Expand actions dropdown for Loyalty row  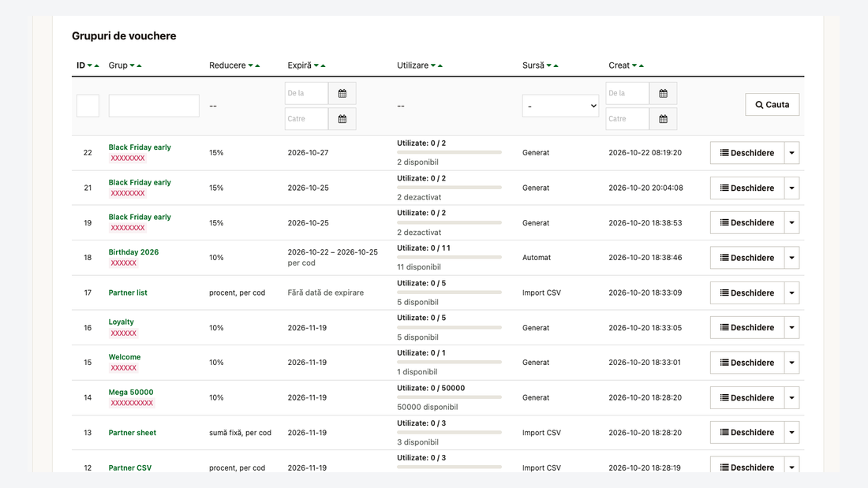(x=791, y=327)
